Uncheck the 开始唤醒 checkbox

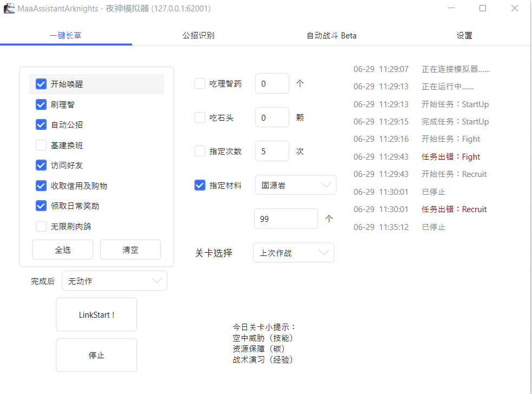[41, 84]
